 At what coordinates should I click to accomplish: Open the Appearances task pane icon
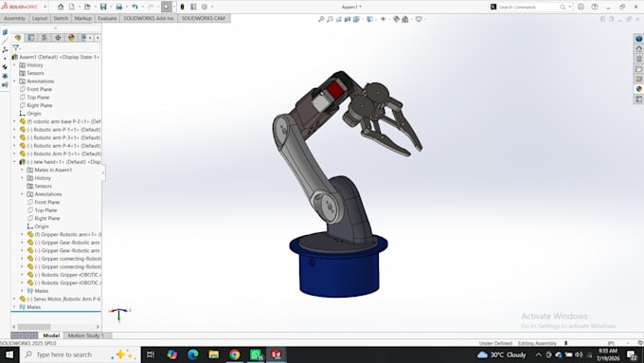tap(638, 89)
